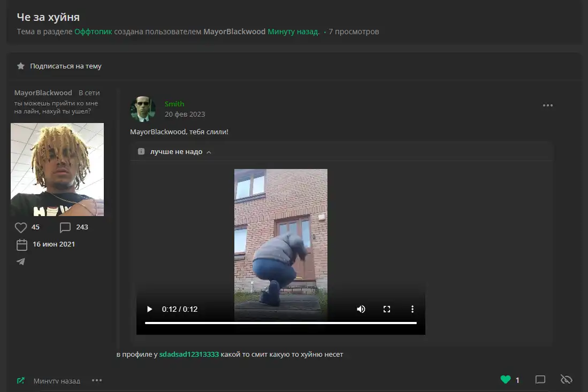Go to the Оффтопик section link
The height and width of the screenshot is (392, 588).
pos(93,32)
